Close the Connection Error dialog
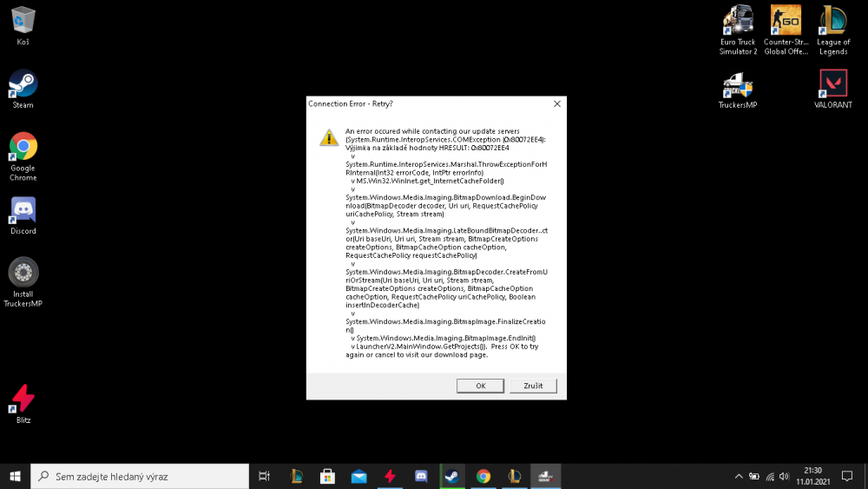The height and width of the screenshot is (489, 868). pos(557,103)
